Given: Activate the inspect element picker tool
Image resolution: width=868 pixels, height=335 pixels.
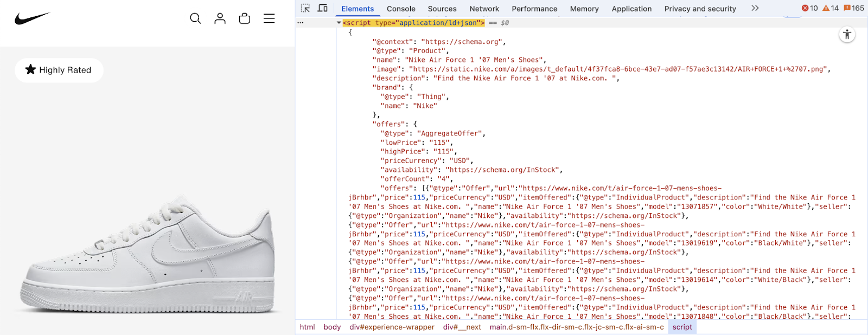Looking at the screenshot, I should (x=305, y=8).
